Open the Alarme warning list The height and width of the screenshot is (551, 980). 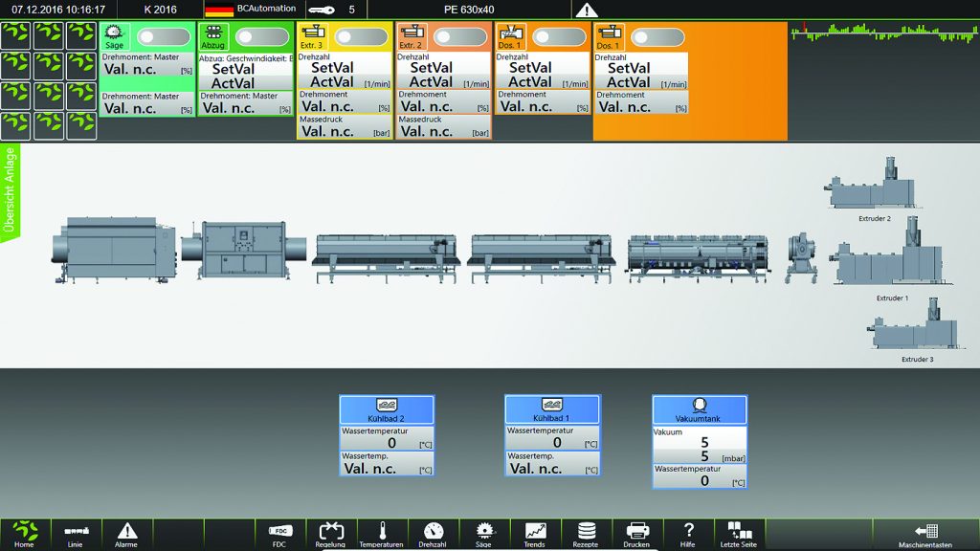point(126,534)
